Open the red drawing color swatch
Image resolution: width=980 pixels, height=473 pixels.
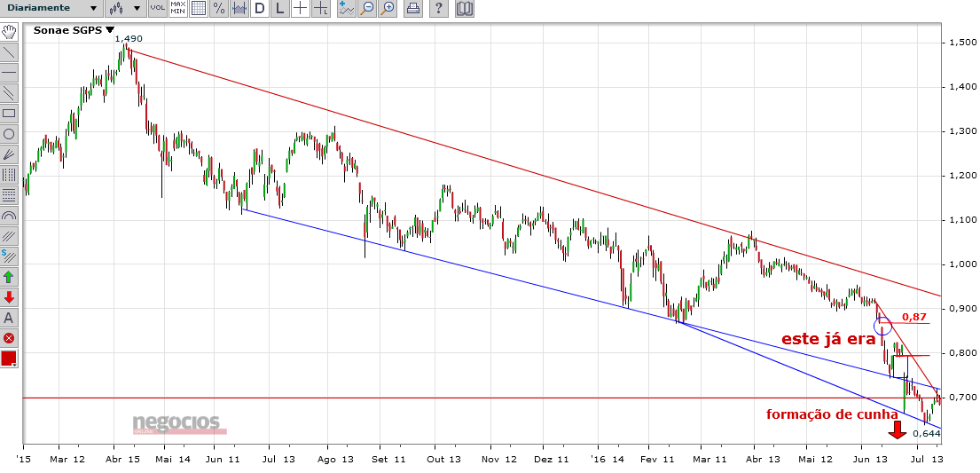tap(9, 359)
